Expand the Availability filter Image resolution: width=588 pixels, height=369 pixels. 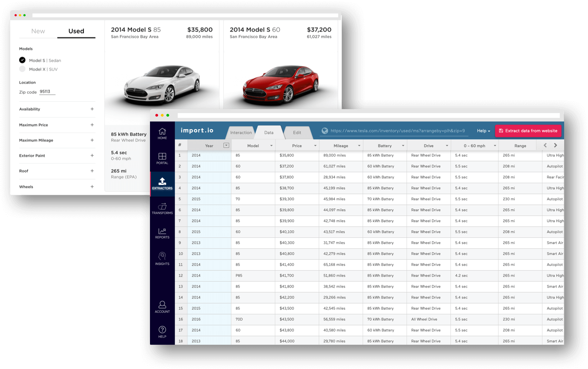click(92, 109)
